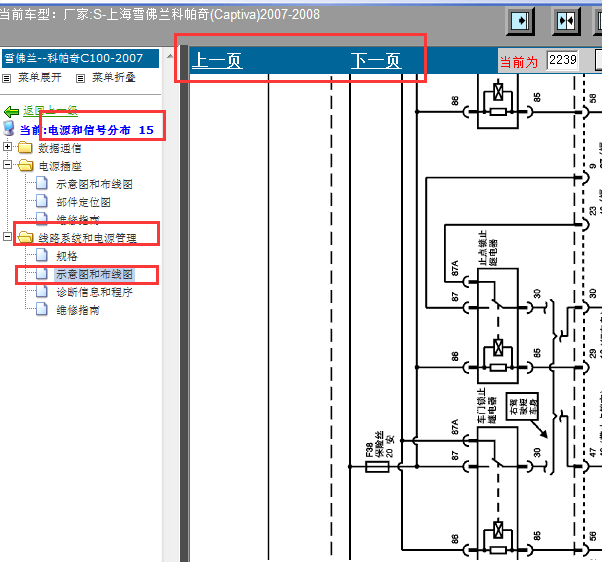The image size is (602, 562).
Task: Open the 规格 document
Action: [x=67, y=256]
